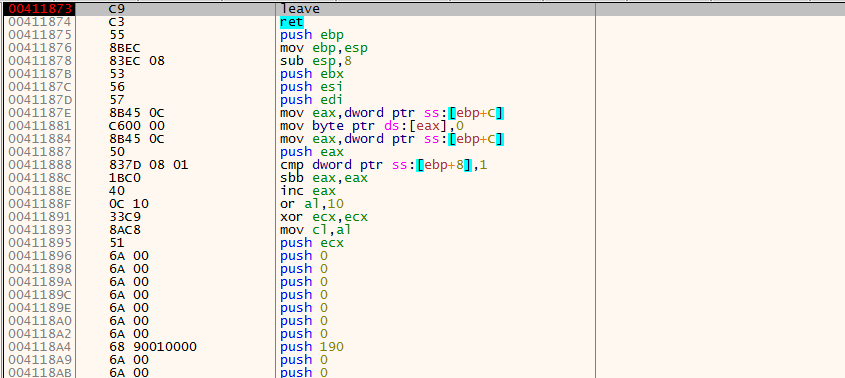Click the 'leave' instruction

(300, 9)
